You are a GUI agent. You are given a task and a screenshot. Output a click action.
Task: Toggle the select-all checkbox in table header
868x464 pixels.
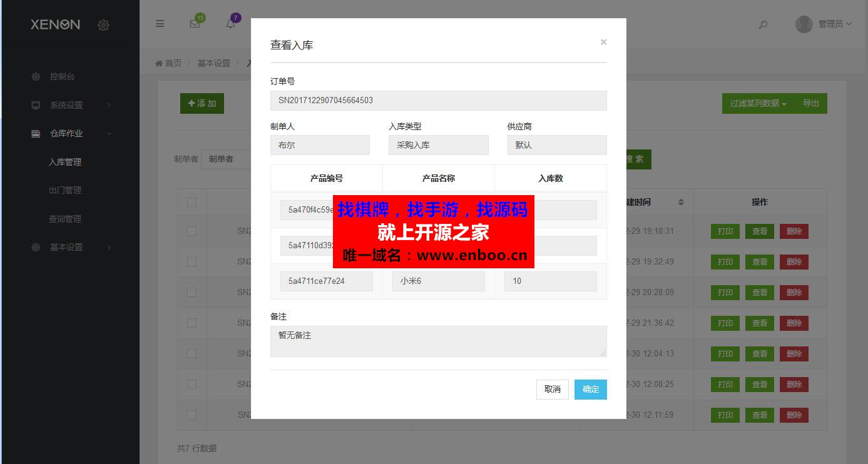pos(191,202)
